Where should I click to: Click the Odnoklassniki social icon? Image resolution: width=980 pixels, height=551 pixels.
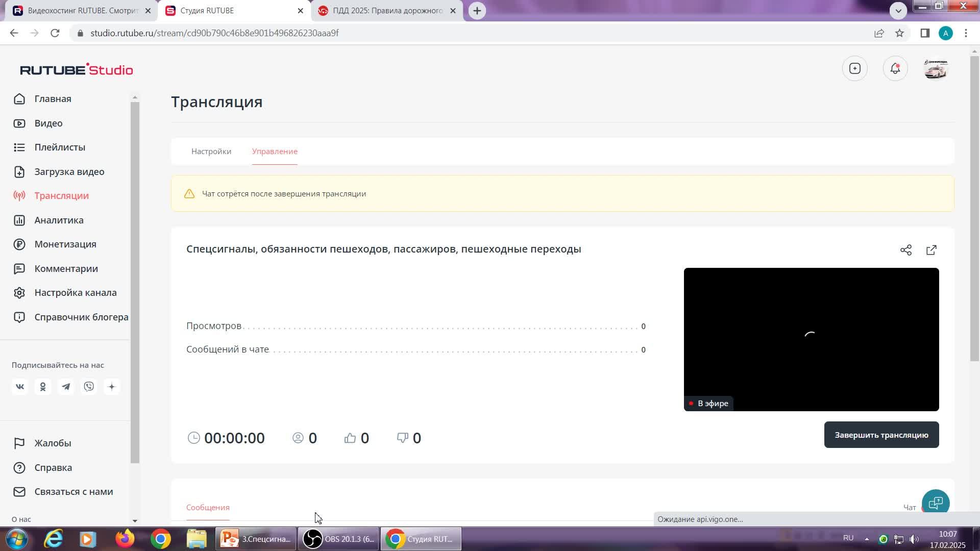tap(43, 387)
